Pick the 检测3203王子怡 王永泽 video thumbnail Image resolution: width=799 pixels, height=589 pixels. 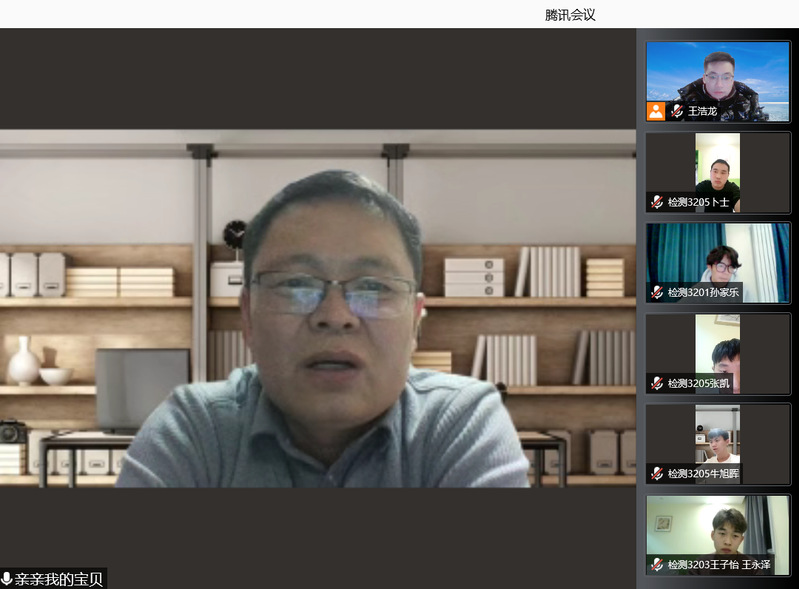pyautogui.click(x=718, y=528)
